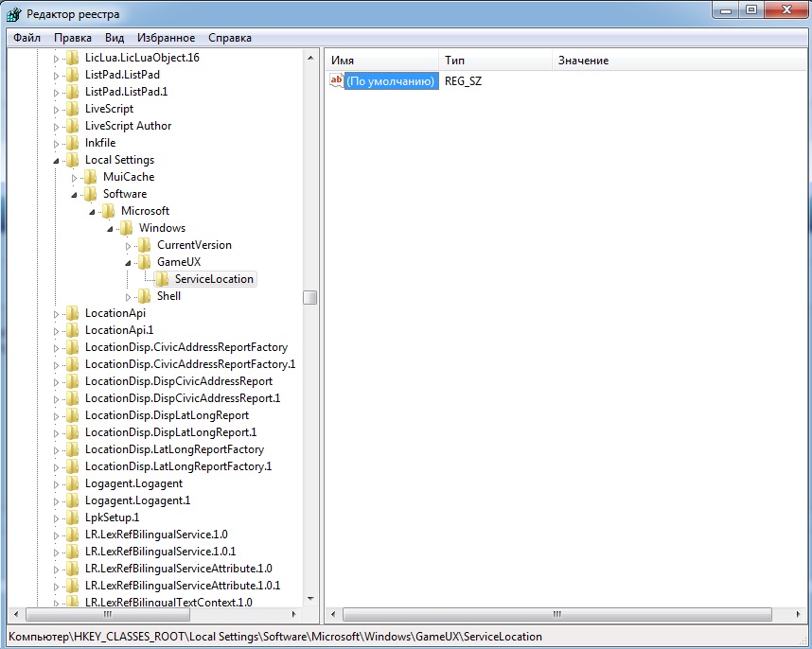The image size is (812, 649).
Task: Click the lnkfile folder icon
Action: (73, 144)
